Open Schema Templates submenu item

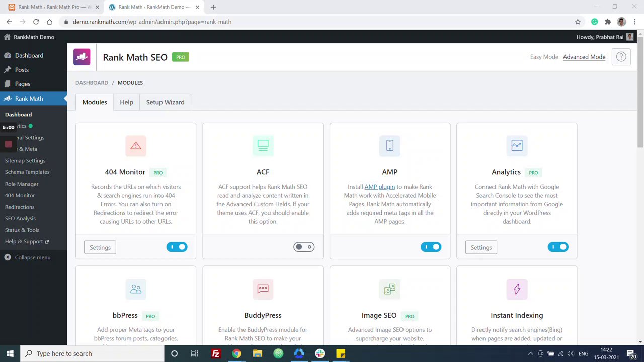click(x=27, y=172)
